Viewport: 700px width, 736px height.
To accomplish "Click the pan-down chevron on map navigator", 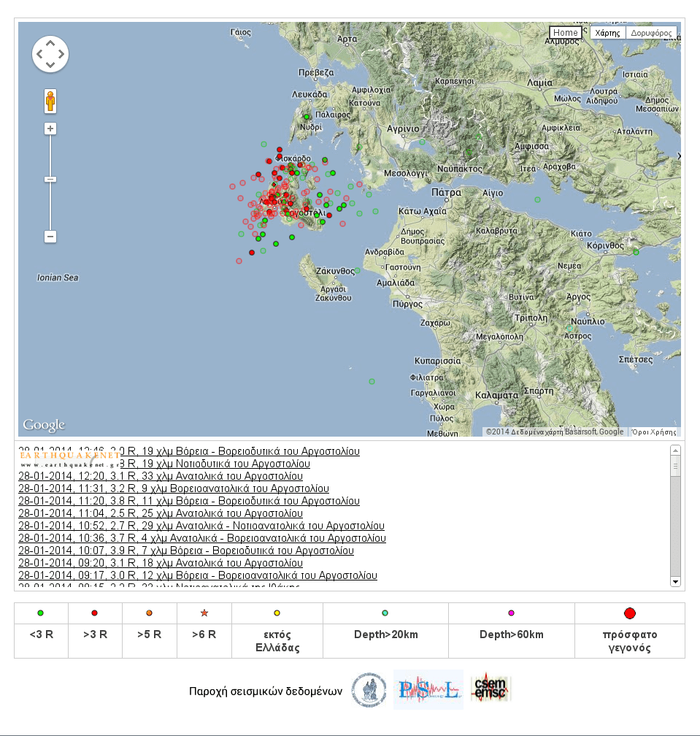I will [x=50, y=65].
